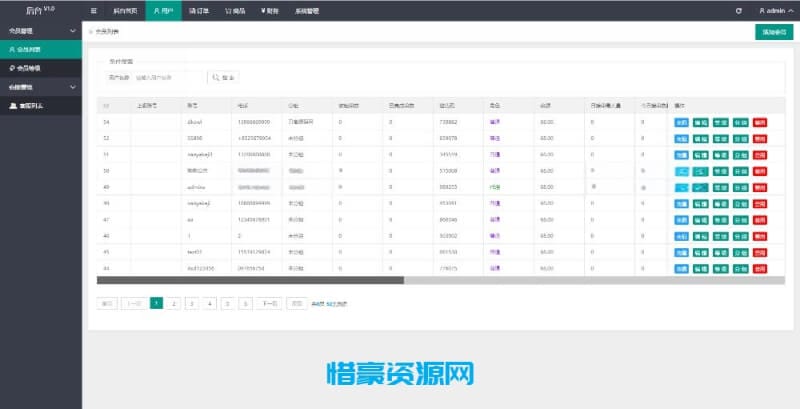The image size is (800, 409).
Task: Focus the username search input field
Action: point(169,78)
